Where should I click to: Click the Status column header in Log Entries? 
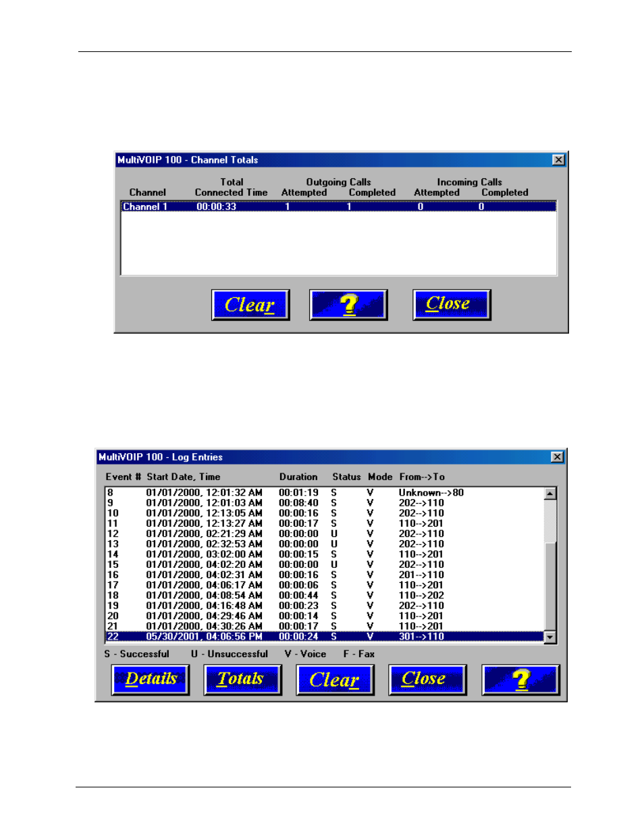coord(346,477)
